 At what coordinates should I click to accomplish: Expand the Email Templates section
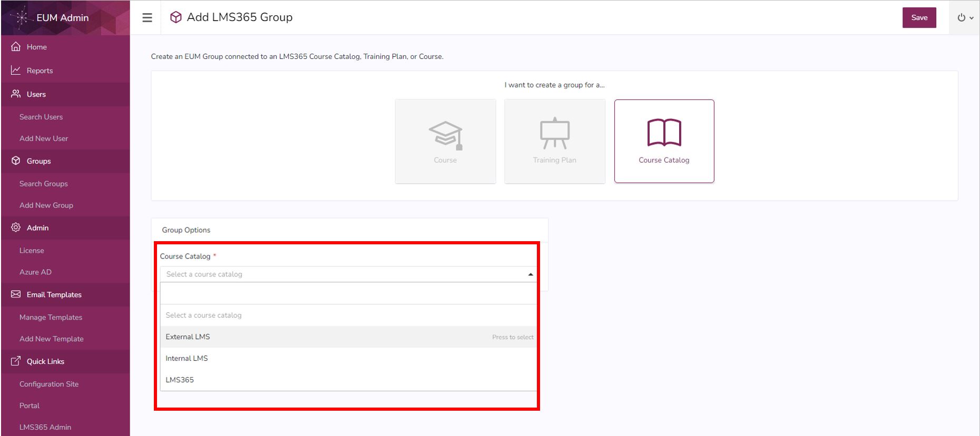[65, 295]
